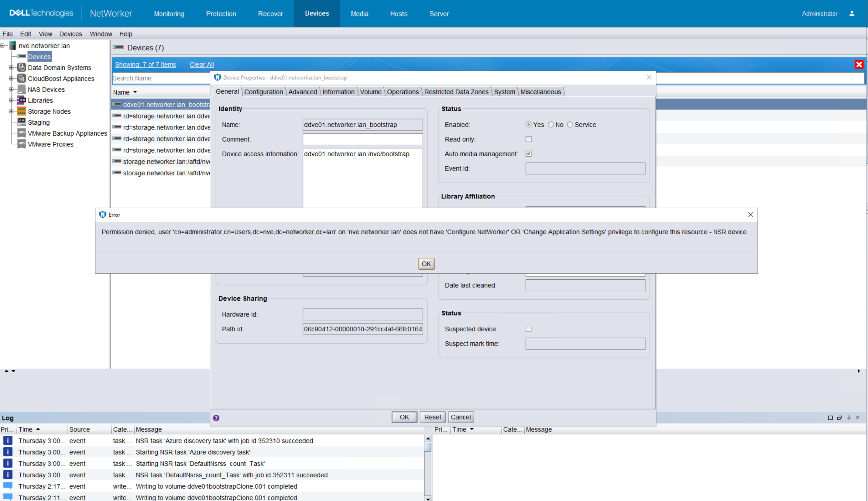
Task: Open dialog help via question mark icon
Action: [216, 417]
